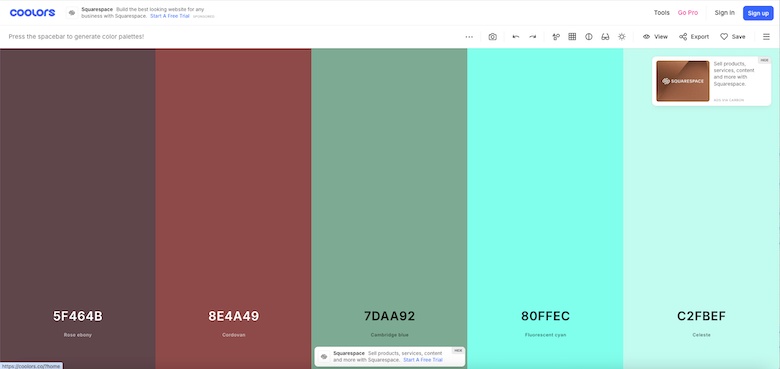Click the Coolors logo

pyautogui.click(x=32, y=13)
